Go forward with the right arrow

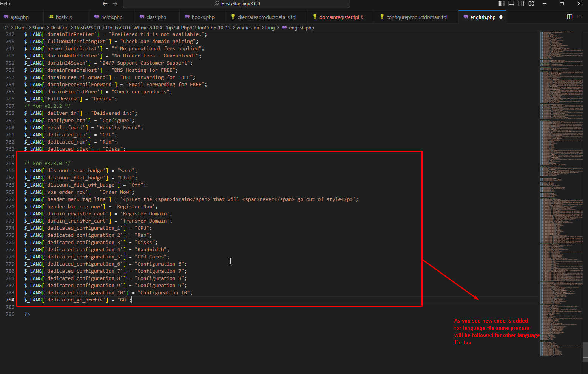pos(115,3)
